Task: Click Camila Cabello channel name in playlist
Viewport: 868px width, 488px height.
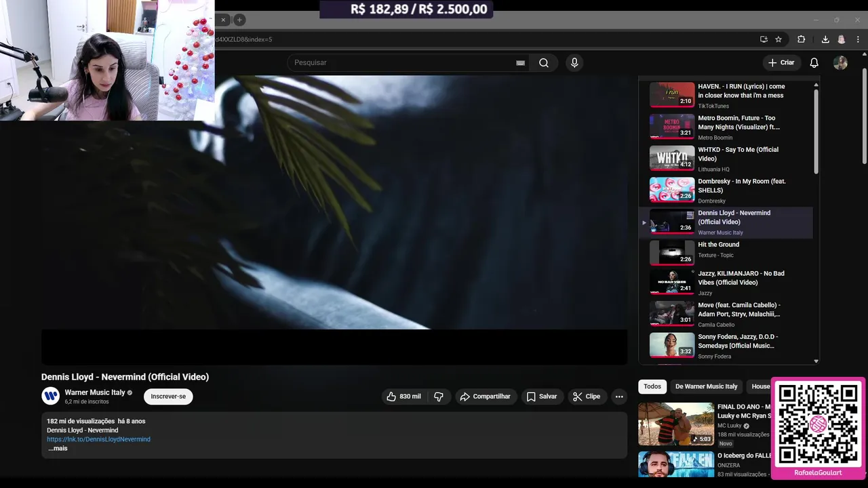Action: pyautogui.click(x=716, y=325)
